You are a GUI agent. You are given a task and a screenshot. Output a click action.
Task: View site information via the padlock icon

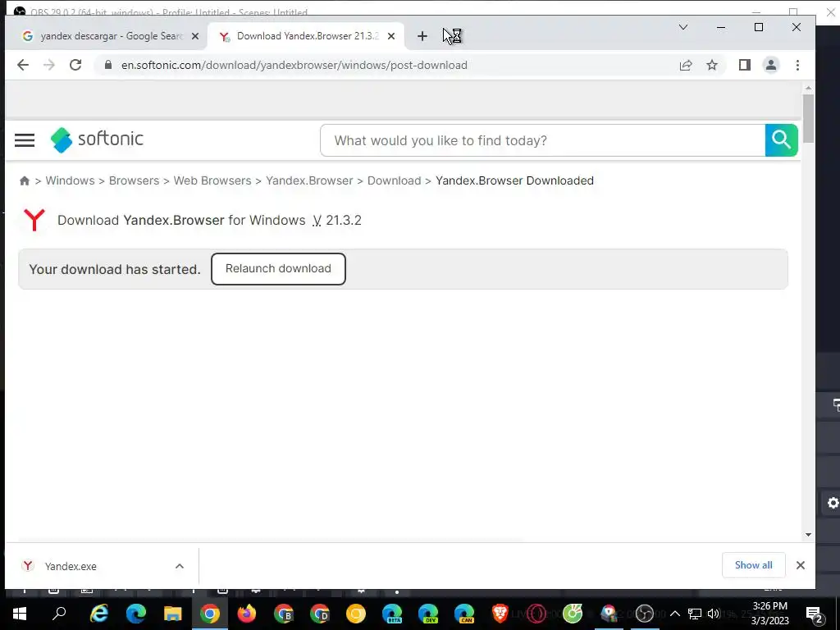point(108,65)
